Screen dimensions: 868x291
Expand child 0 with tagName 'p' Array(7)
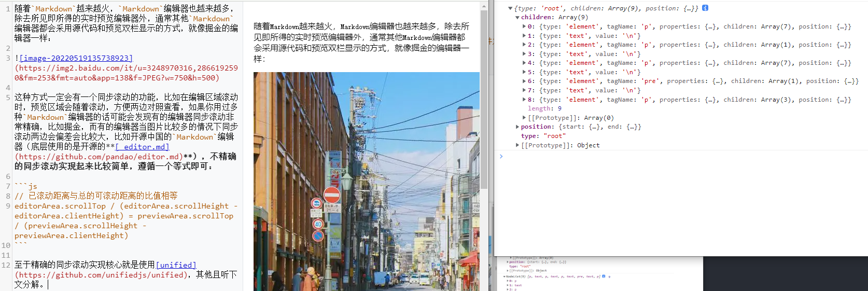pyautogui.click(x=524, y=26)
